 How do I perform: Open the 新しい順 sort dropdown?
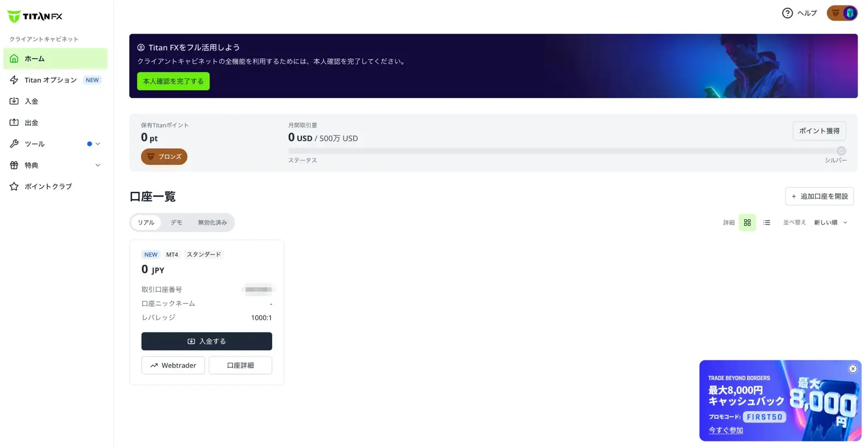pos(831,222)
